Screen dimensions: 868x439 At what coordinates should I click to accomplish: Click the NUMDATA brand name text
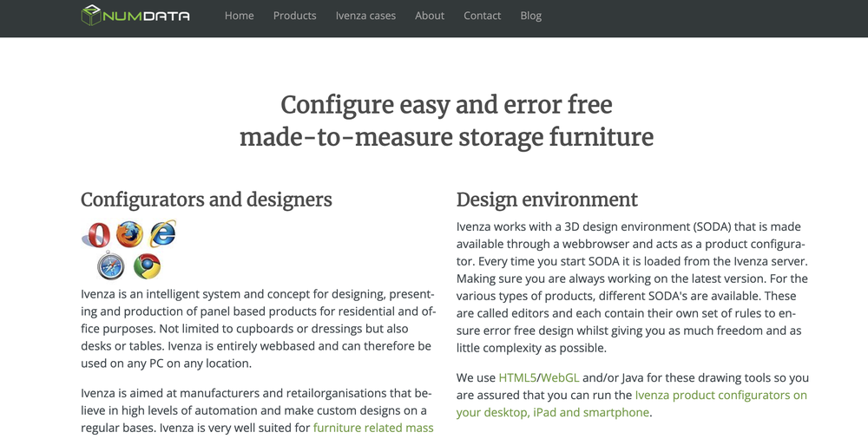(x=147, y=16)
